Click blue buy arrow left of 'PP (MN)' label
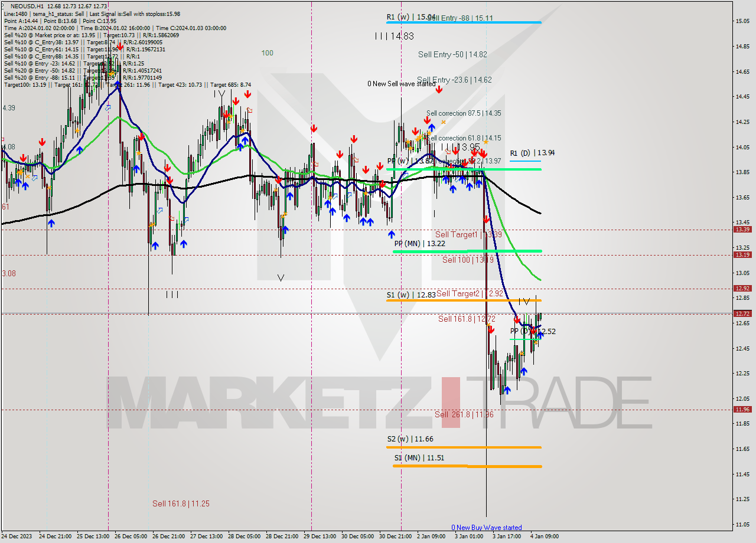Image resolution: width=756 pixels, height=543 pixels. pyautogui.click(x=391, y=234)
